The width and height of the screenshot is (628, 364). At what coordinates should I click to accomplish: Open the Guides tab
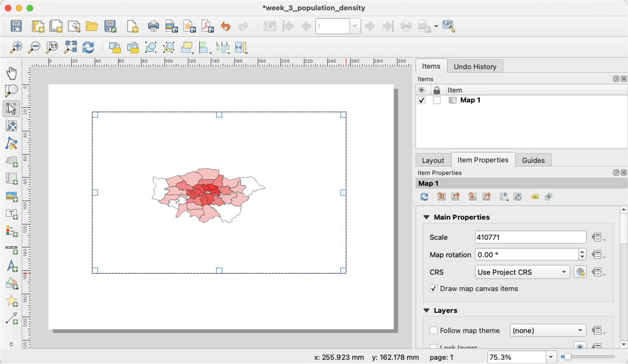(533, 160)
